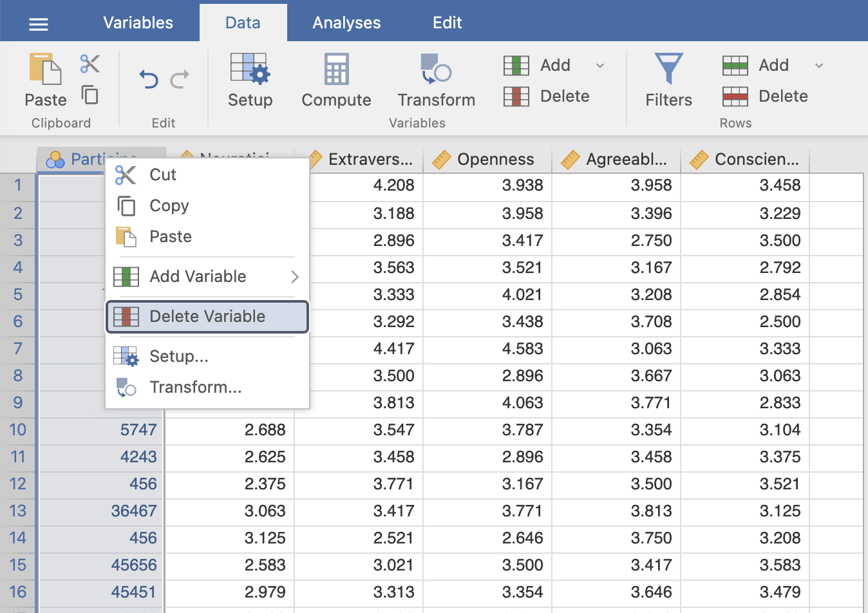Image resolution: width=868 pixels, height=613 pixels.
Task: Open Transform variable tool in ribbon
Action: point(436,80)
